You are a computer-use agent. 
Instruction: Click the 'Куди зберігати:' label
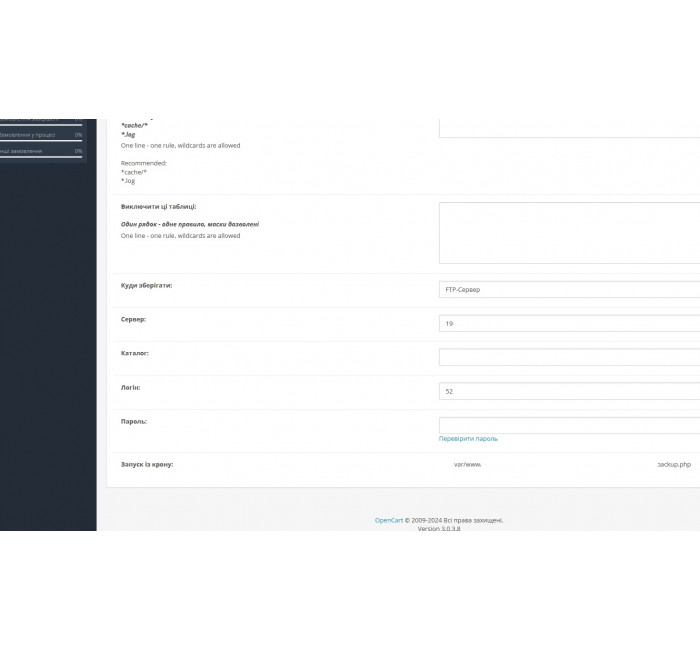(x=146, y=285)
